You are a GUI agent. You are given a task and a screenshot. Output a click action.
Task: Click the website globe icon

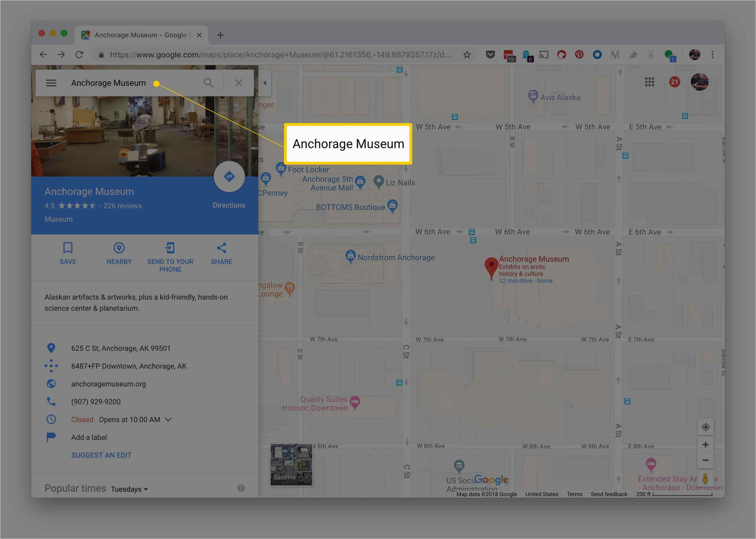tap(51, 384)
